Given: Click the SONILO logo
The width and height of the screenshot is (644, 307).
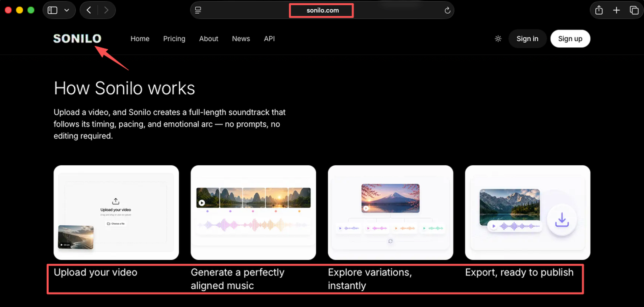Looking at the screenshot, I should point(77,39).
